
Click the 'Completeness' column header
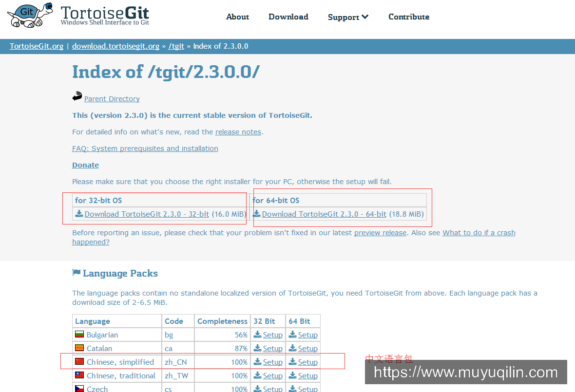(222, 321)
